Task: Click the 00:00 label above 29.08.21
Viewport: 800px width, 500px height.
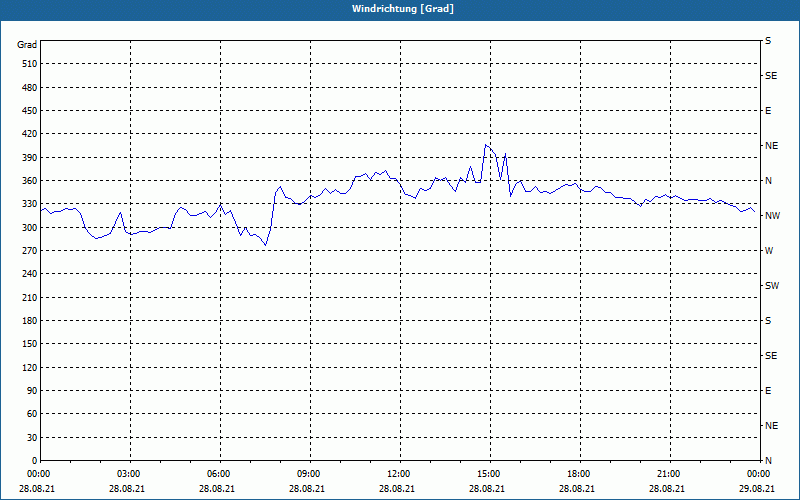Action: 758,474
